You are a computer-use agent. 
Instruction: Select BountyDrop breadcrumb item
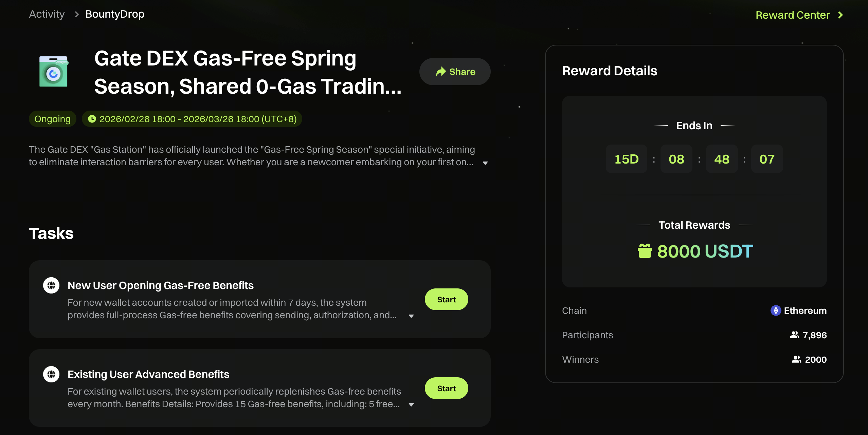tap(115, 14)
